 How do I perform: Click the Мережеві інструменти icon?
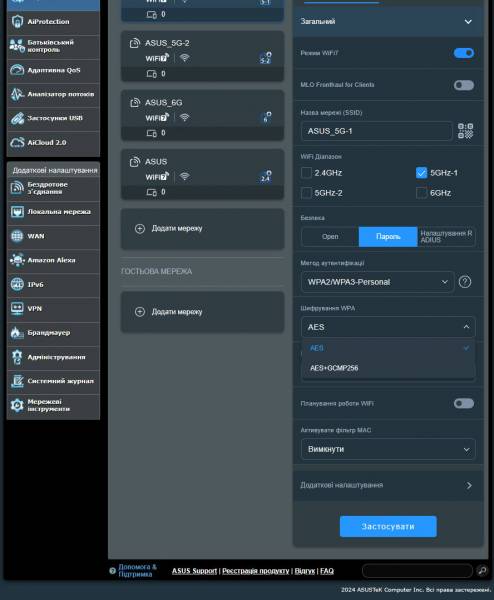tap(17, 405)
